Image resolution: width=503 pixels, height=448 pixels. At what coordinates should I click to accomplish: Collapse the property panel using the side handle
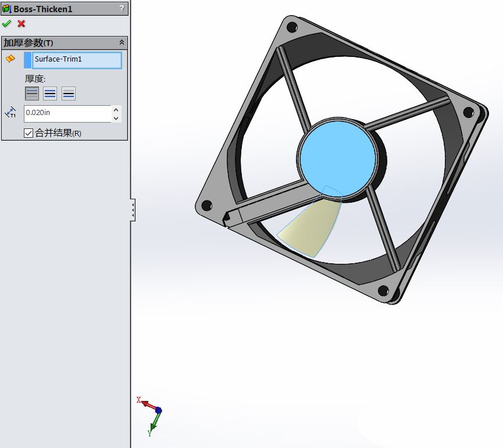(133, 210)
